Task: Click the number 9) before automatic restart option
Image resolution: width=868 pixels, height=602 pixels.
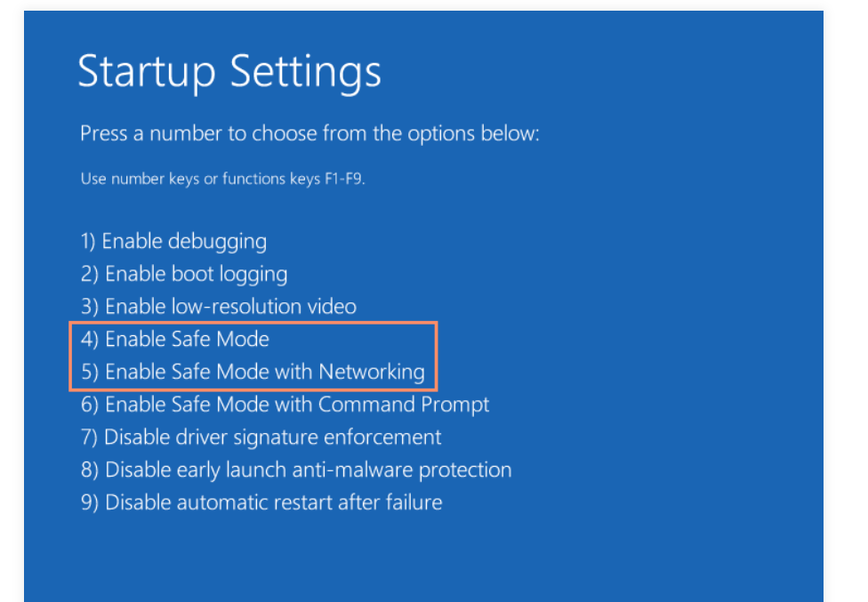Action: 89,502
